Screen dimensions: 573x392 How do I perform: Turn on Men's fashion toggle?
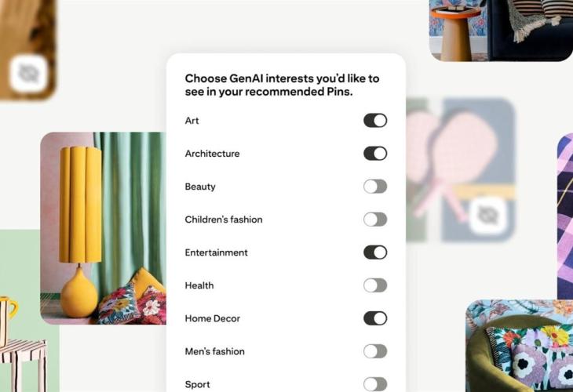(375, 351)
